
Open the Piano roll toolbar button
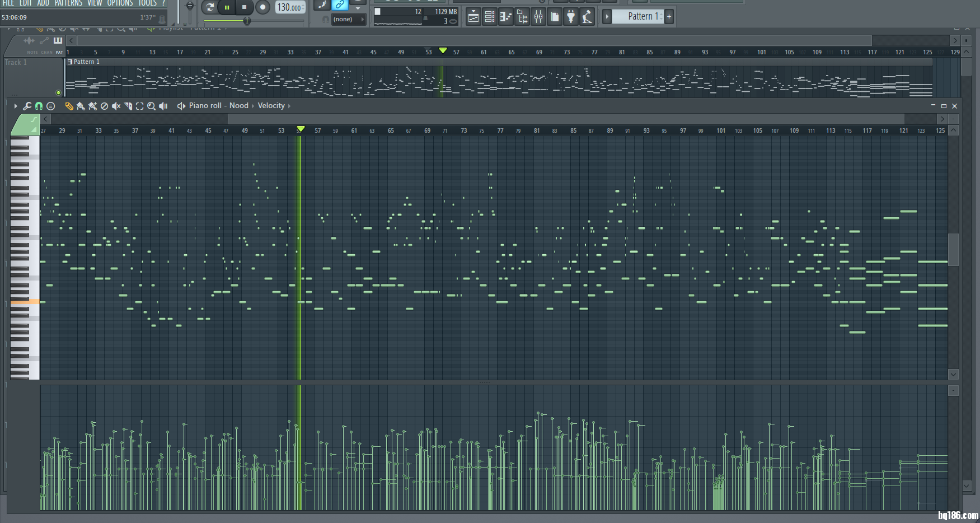pos(506,17)
